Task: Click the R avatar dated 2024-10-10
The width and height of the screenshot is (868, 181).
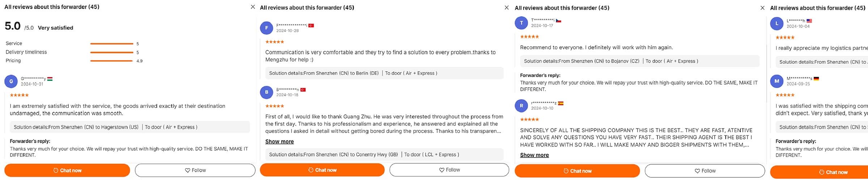Action: 521,106
